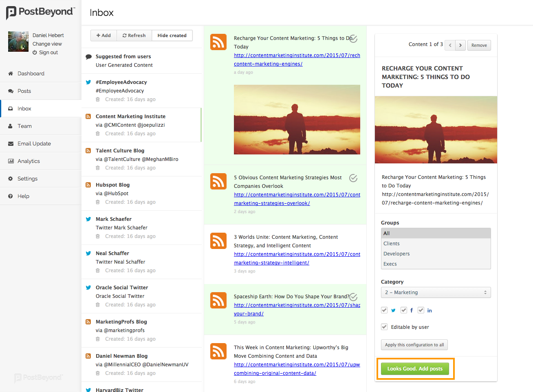
Task: Open Analytics from the left sidebar
Action: pos(29,161)
